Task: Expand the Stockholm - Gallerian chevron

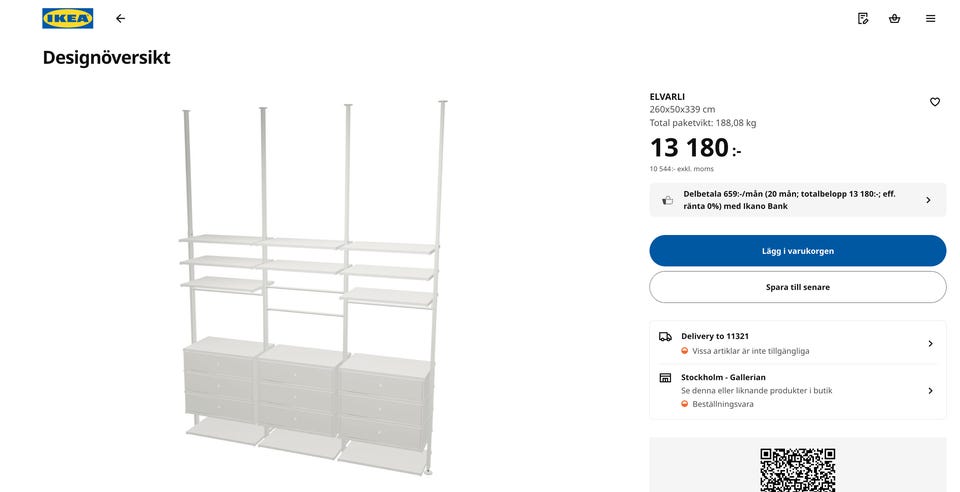Action: 930,391
